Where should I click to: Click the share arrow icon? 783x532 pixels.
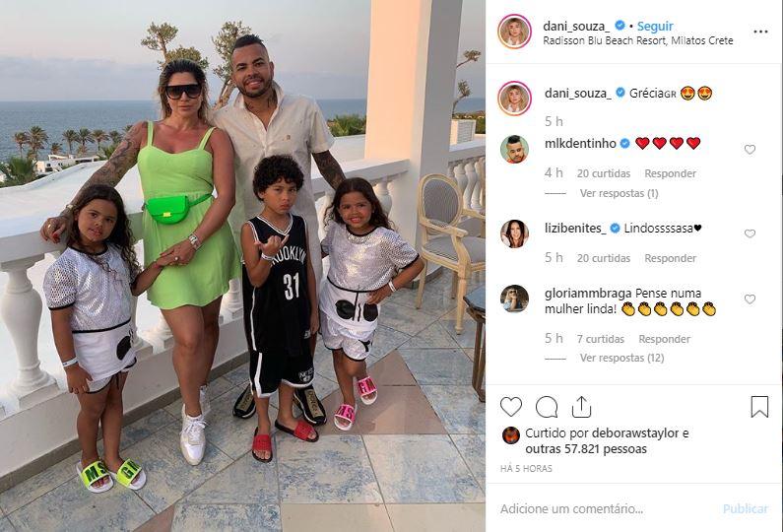point(581,407)
